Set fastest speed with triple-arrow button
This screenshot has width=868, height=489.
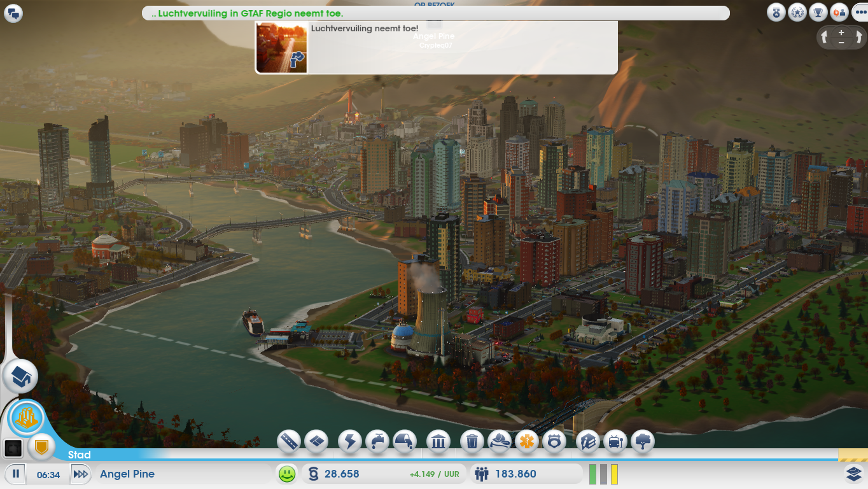point(80,474)
